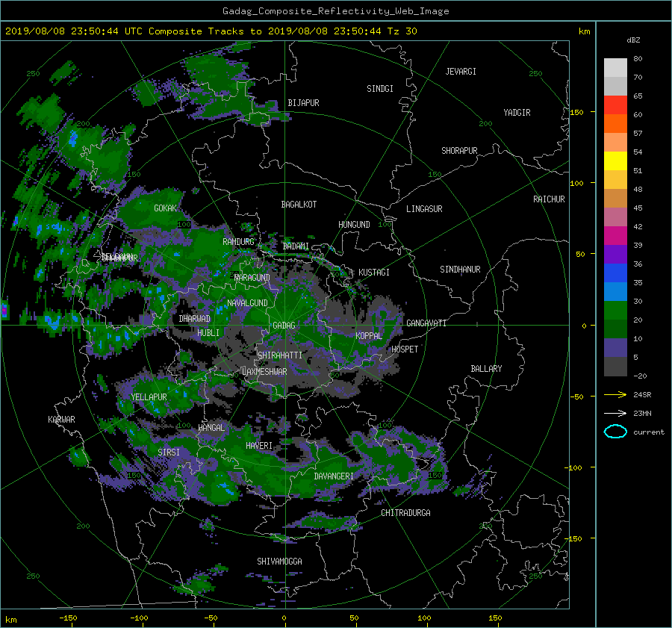Click the JEVARGI city label
672x628 pixels.
(x=461, y=72)
